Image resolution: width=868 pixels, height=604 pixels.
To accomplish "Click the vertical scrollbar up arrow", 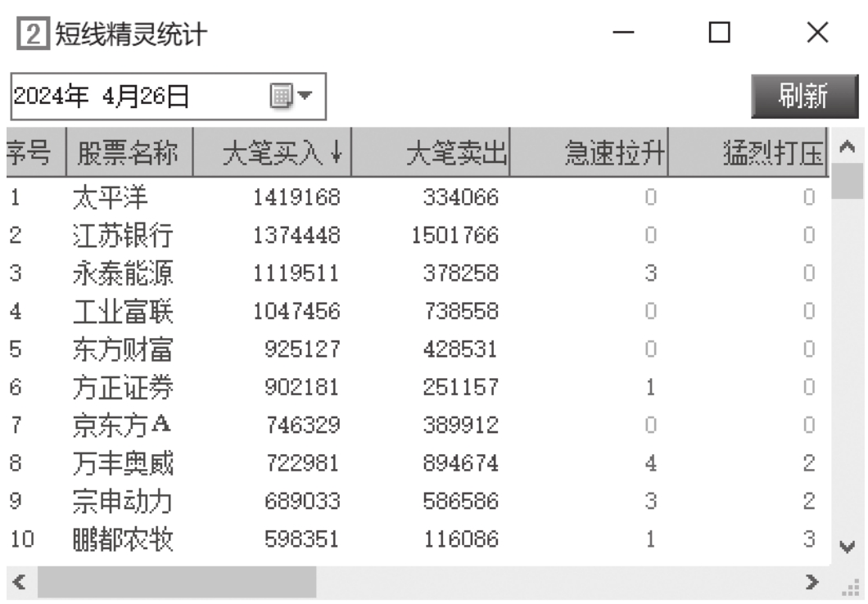I will (x=847, y=146).
